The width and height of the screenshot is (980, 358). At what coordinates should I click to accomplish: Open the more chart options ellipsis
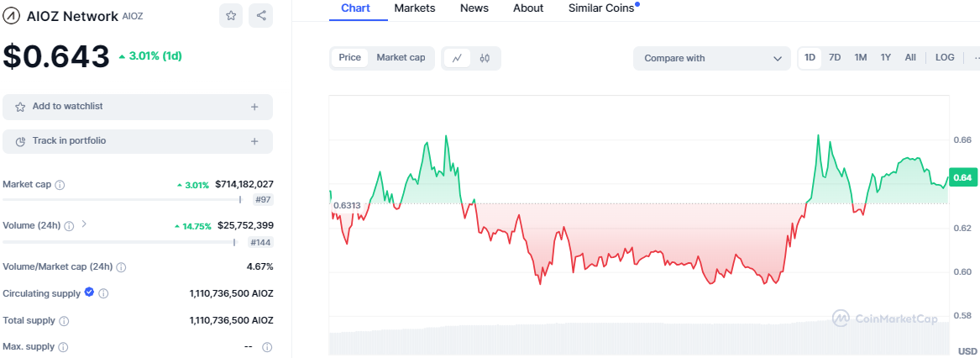976,58
